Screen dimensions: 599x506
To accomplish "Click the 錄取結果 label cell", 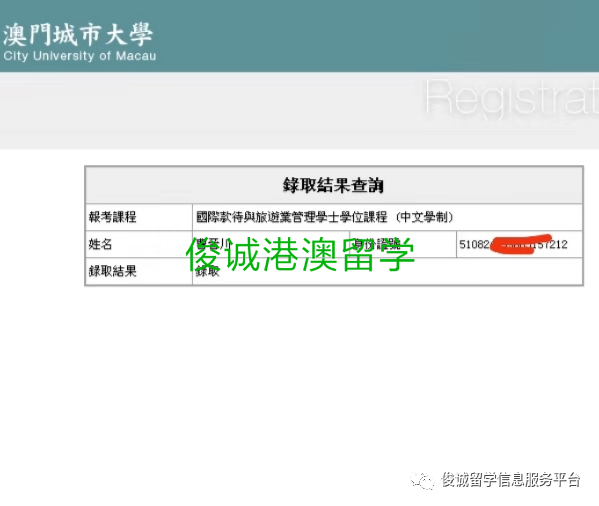I will (x=139, y=271).
